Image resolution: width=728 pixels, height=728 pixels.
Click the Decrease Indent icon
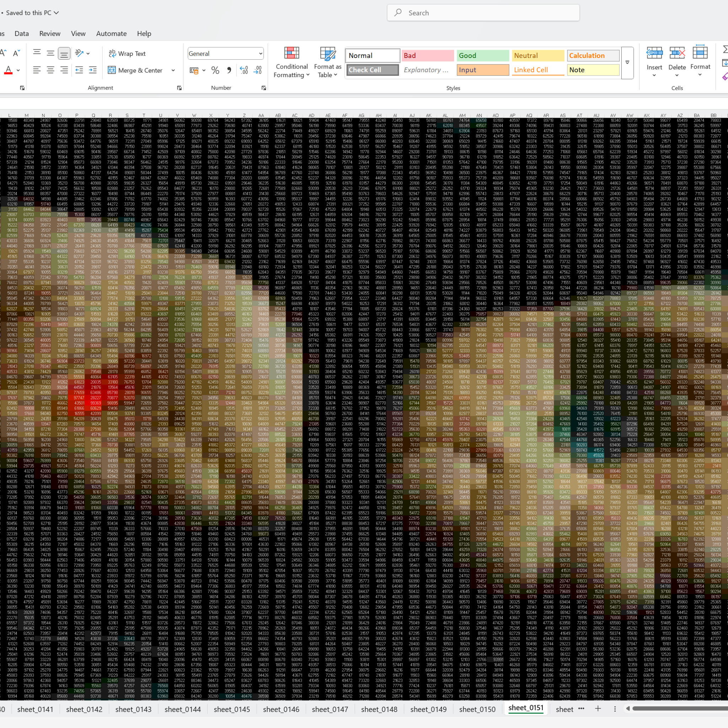pyautogui.click(x=79, y=70)
